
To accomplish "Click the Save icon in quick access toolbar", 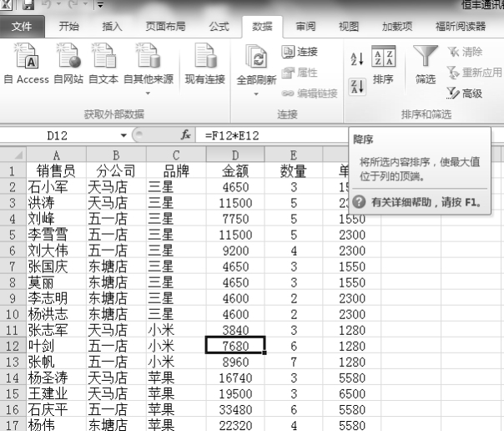I will (28, 4).
